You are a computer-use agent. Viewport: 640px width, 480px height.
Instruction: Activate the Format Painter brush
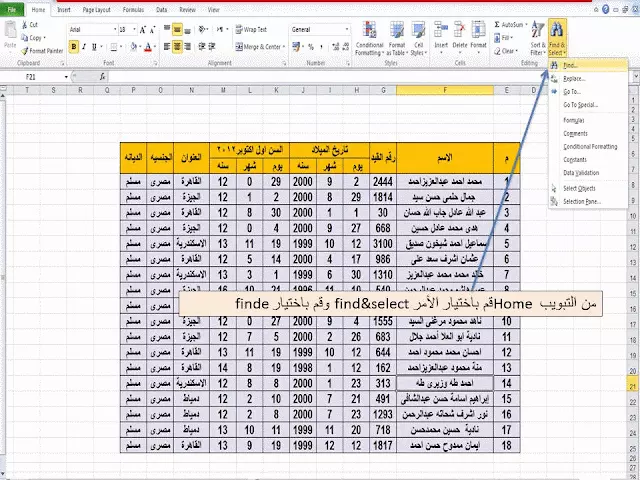[25, 51]
